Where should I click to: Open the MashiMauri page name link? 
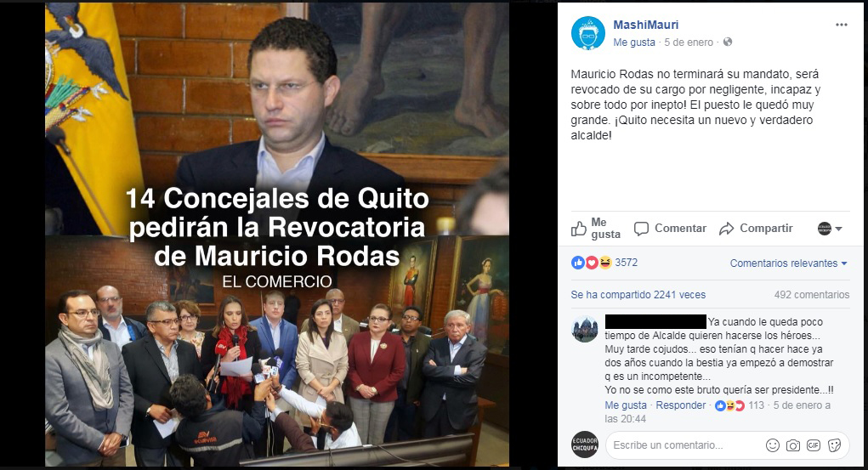(x=645, y=25)
